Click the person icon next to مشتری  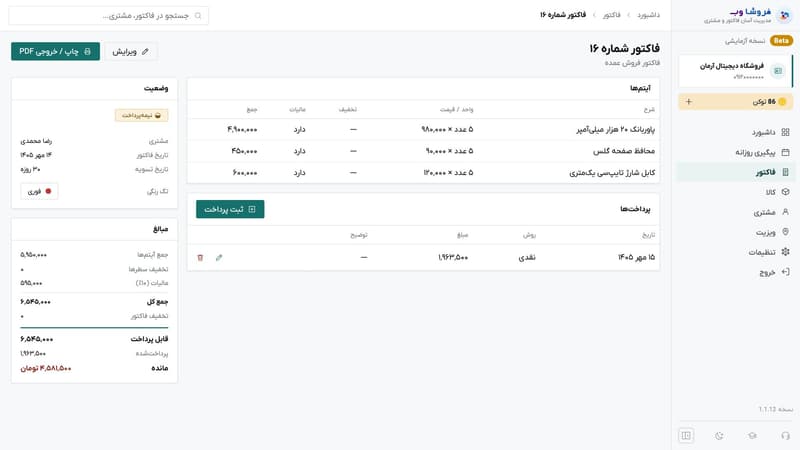(x=785, y=212)
